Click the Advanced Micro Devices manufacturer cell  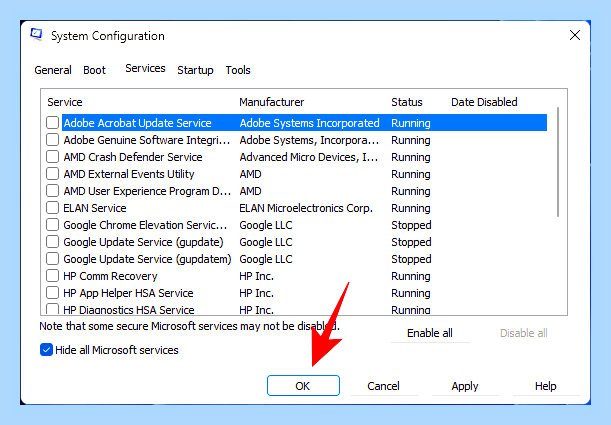tap(309, 157)
